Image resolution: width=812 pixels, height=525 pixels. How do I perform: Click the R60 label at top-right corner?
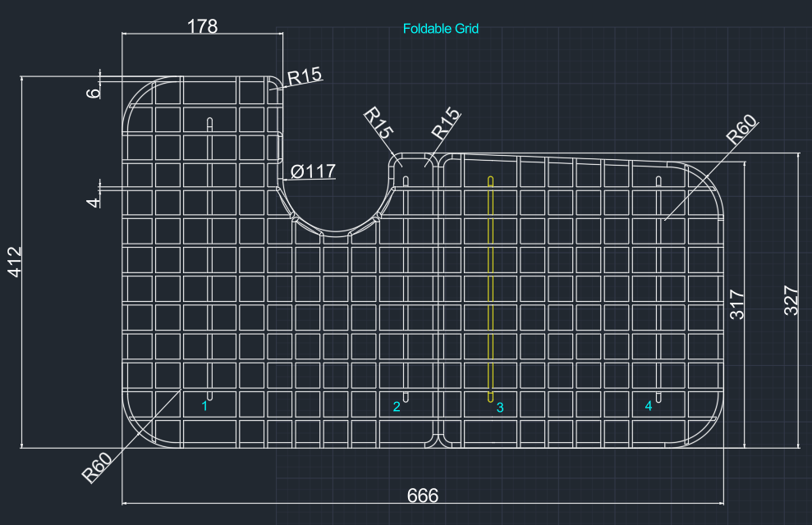click(x=741, y=130)
